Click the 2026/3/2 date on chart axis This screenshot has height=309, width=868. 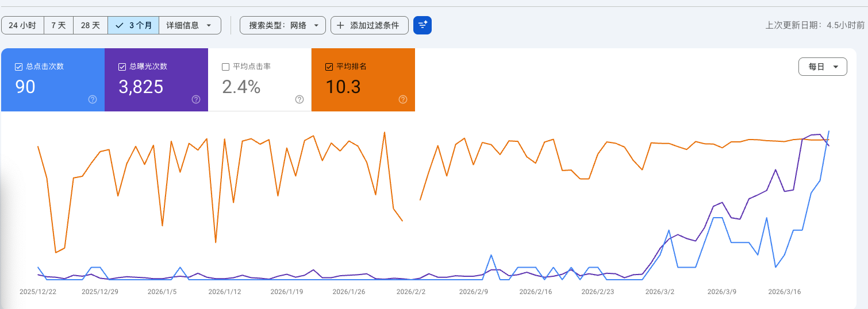pyautogui.click(x=659, y=292)
